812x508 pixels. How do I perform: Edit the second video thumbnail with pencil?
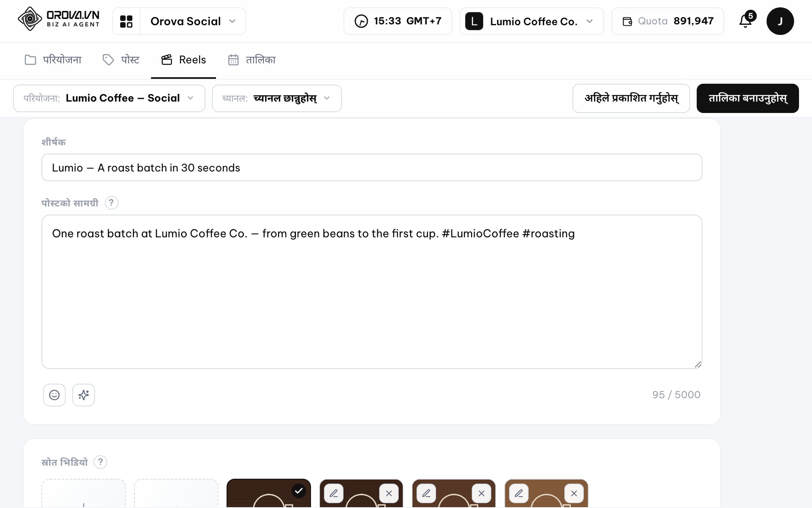pos(334,493)
